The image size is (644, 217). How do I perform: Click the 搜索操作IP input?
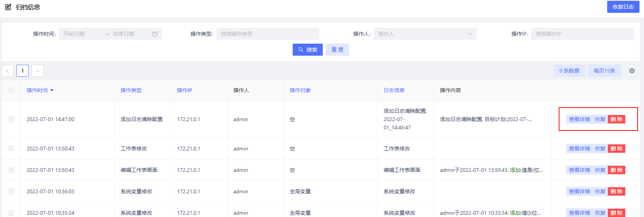[x=583, y=34]
